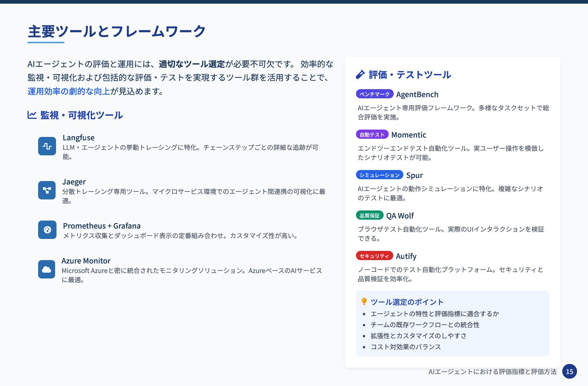Click Momentic description エンドツーエンドテスト自動化ツール
Screen dimensions: 588x386
tap(450, 153)
